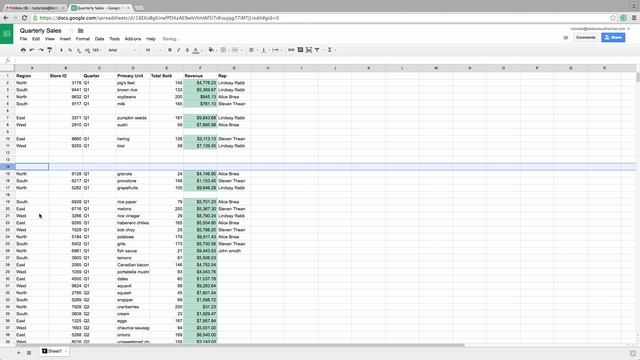
Task: Click the 'Canadian bacon' cell
Action: click(x=133, y=265)
